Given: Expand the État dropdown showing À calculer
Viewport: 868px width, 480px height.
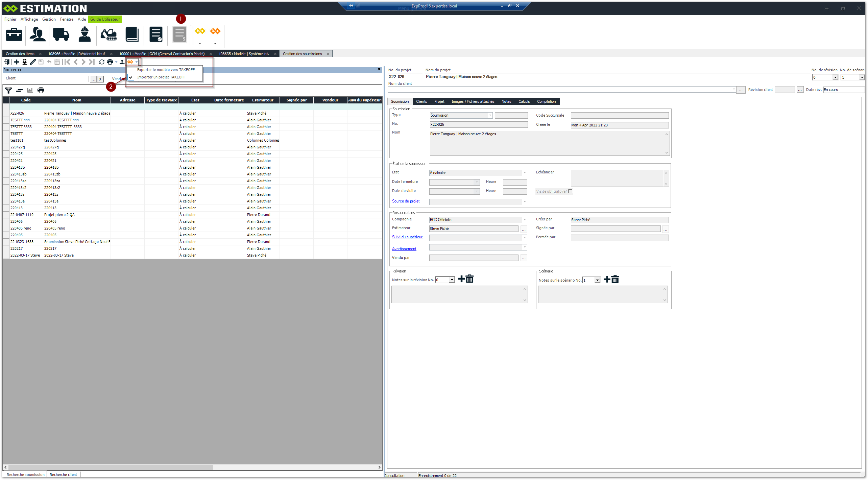Looking at the screenshot, I should point(525,173).
